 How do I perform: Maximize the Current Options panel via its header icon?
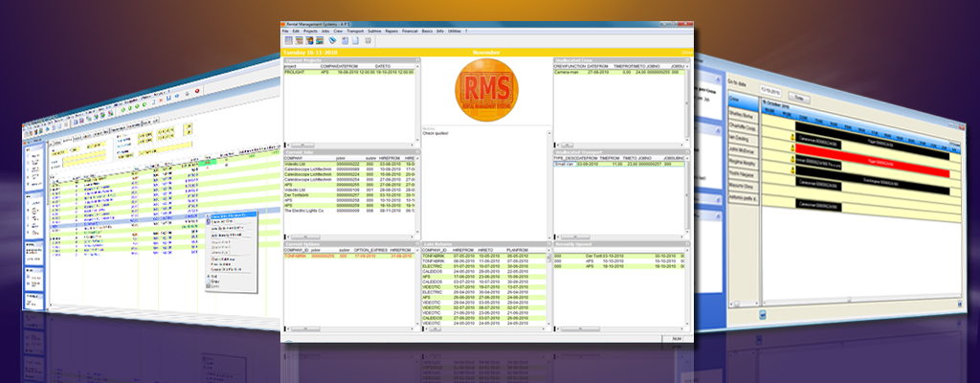[417, 244]
